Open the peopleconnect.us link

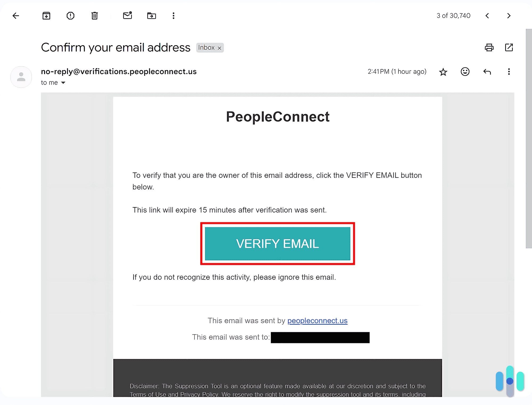point(317,321)
